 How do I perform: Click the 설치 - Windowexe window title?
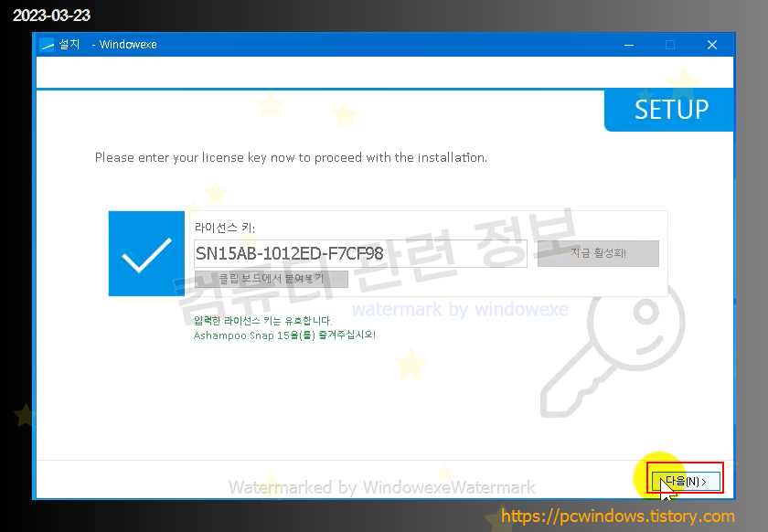108,45
